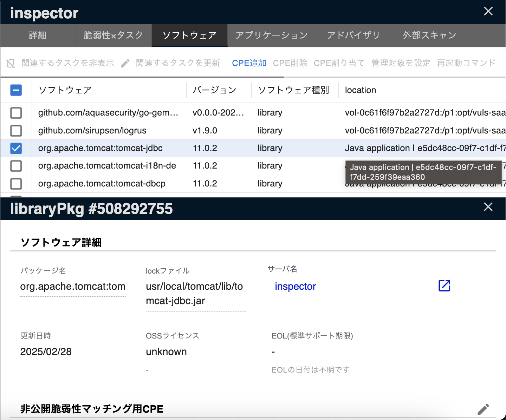The height and width of the screenshot is (420, 506).
Task: Open the 外部スキャン tab
Action: click(x=429, y=35)
